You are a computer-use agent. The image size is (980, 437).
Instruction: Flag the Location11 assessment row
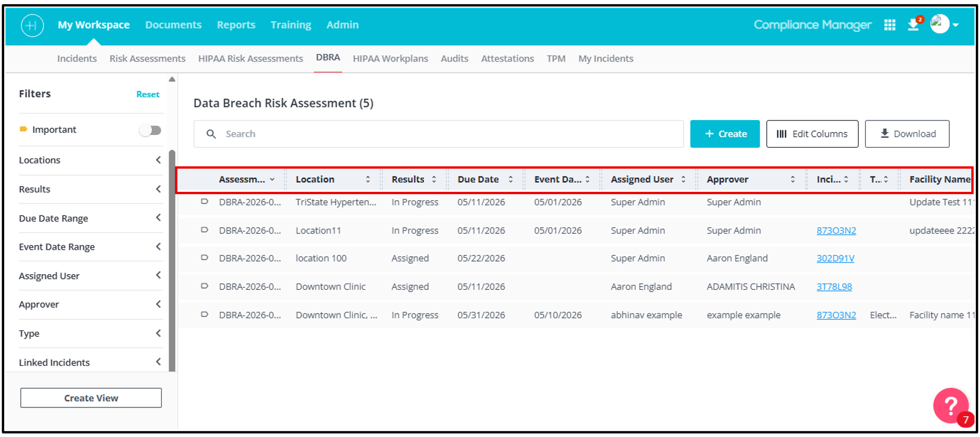(205, 230)
